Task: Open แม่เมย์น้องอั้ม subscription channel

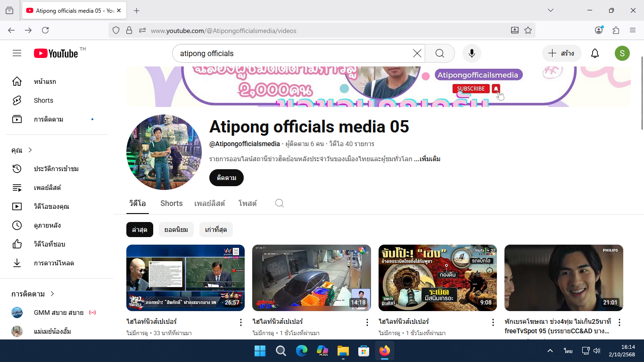Action: [57, 331]
